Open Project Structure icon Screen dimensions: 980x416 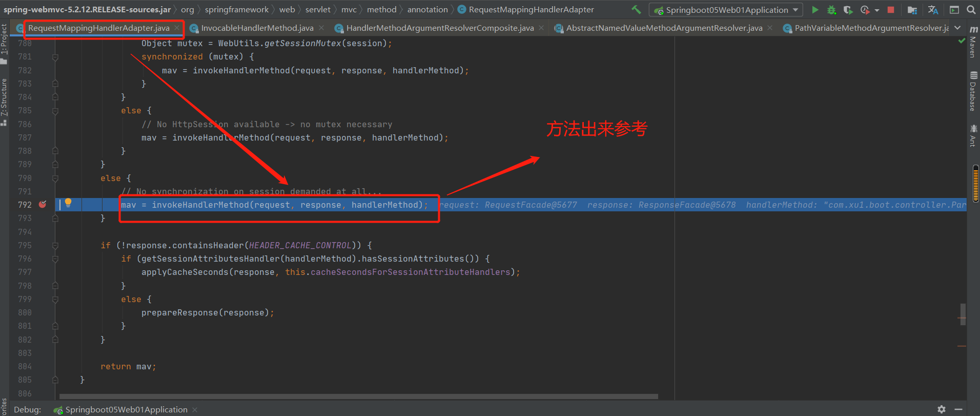click(x=912, y=10)
